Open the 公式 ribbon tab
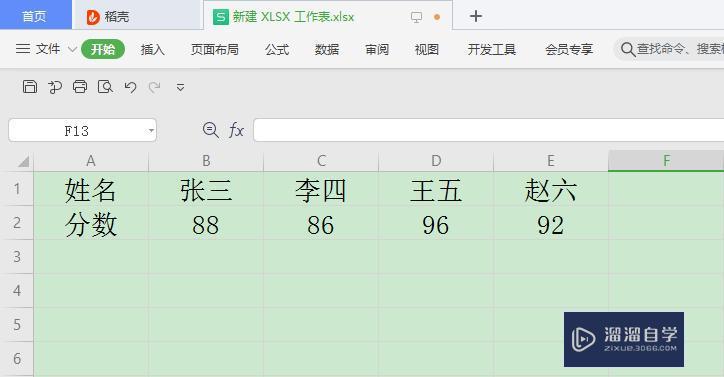The image size is (724, 377). pos(277,49)
